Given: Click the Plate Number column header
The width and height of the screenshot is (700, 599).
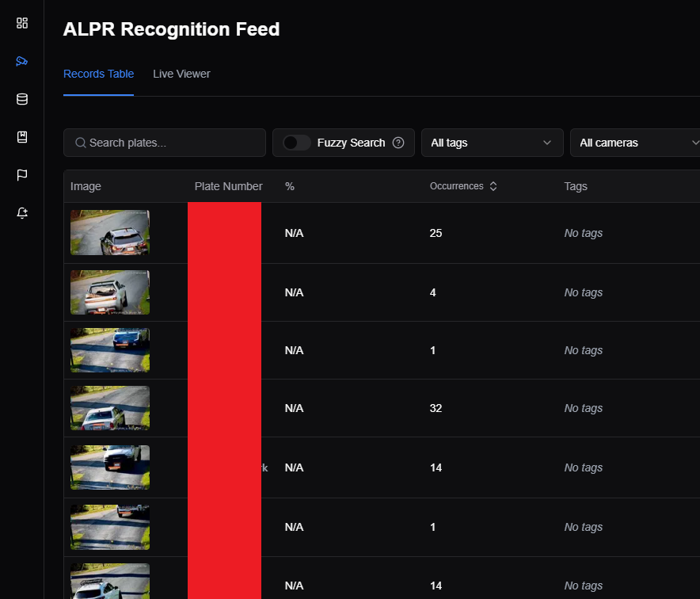Looking at the screenshot, I should [x=228, y=186].
